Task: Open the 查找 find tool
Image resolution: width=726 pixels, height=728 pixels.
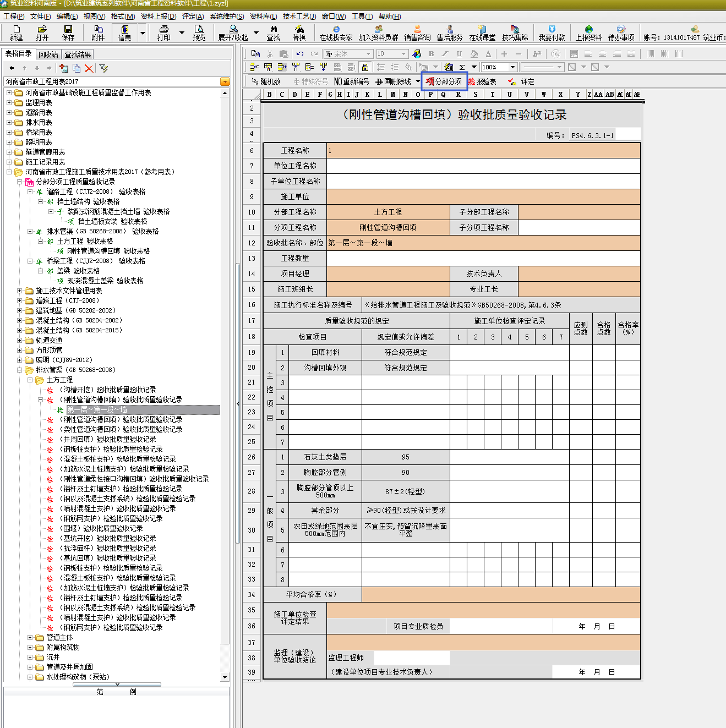Action: tap(274, 33)
